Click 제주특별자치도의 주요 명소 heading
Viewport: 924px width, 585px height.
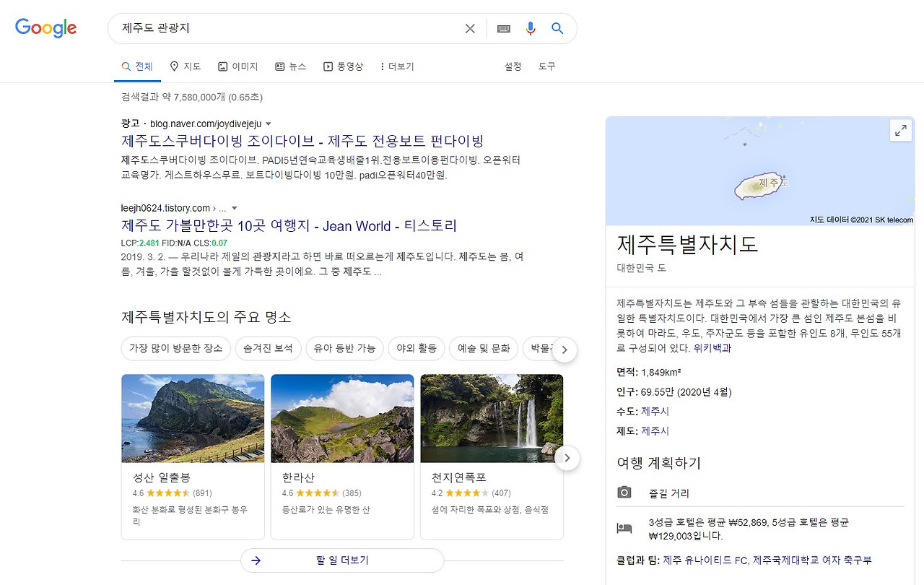[x=206, y=317]
